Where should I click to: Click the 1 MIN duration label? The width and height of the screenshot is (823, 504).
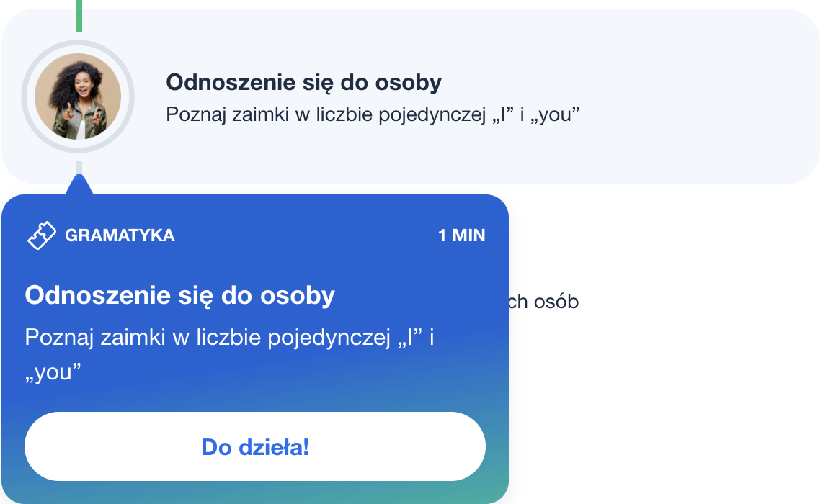point(461,235)
